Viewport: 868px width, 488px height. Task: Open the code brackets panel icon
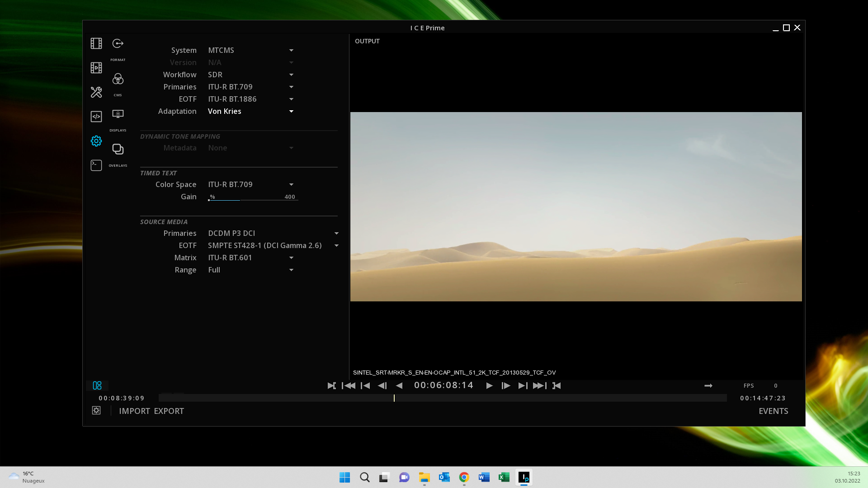[96, 117]
